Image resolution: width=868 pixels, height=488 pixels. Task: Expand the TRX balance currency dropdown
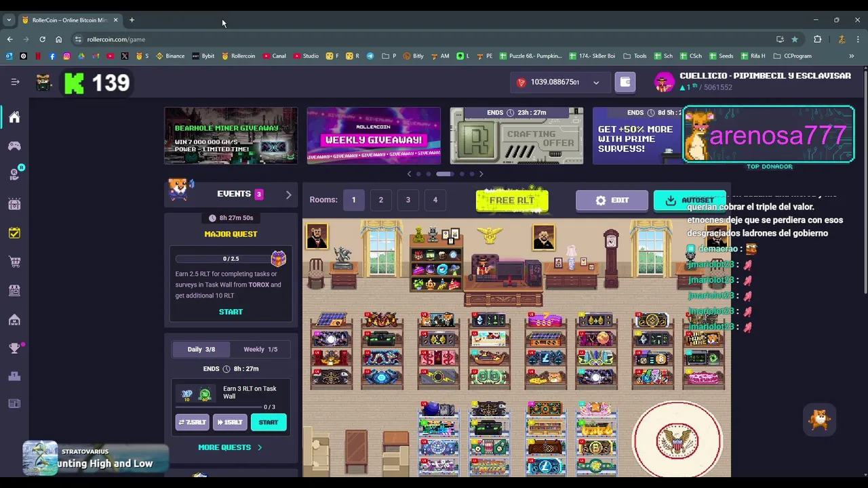596,83
